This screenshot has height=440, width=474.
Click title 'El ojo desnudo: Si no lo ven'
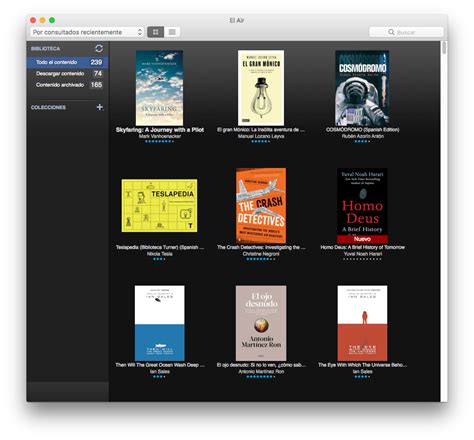[x=261, y=365]
